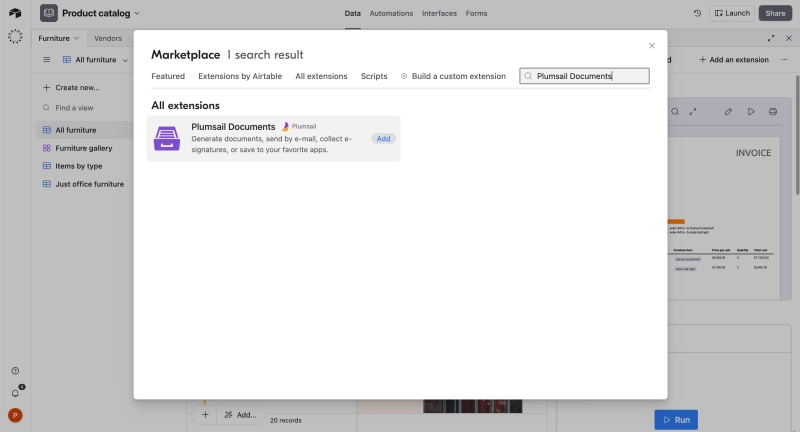
Task: Add a new record with plus button
Action: pos(205,415)
